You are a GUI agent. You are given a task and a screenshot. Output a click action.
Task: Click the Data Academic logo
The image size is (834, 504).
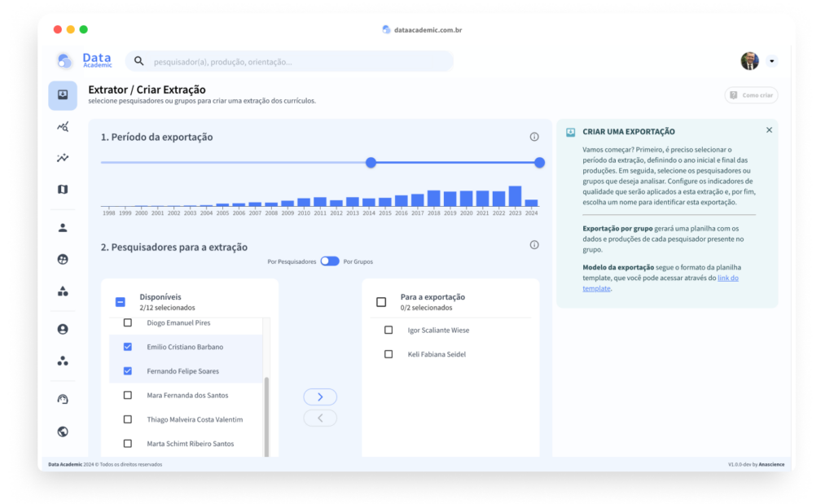pos(85,60)
